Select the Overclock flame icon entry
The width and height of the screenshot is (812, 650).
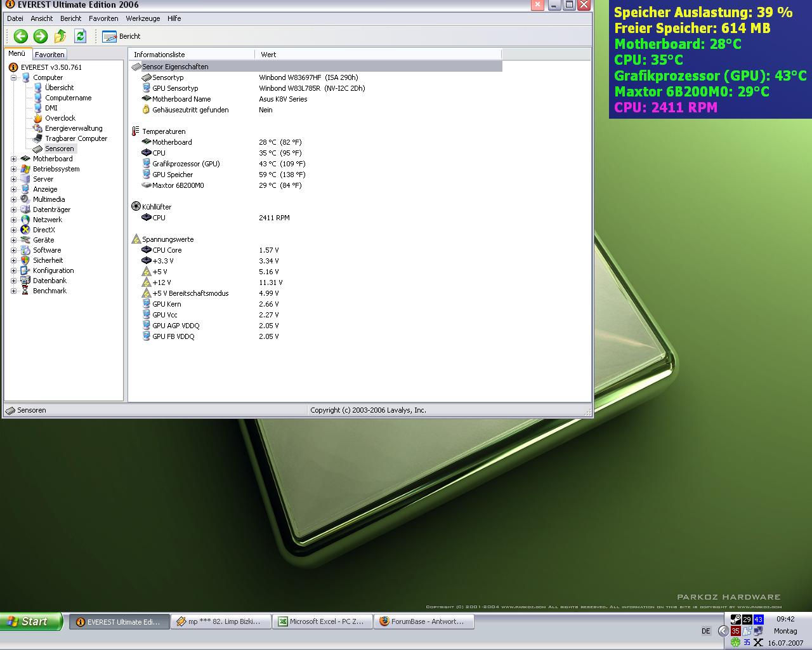coord(38,118)
